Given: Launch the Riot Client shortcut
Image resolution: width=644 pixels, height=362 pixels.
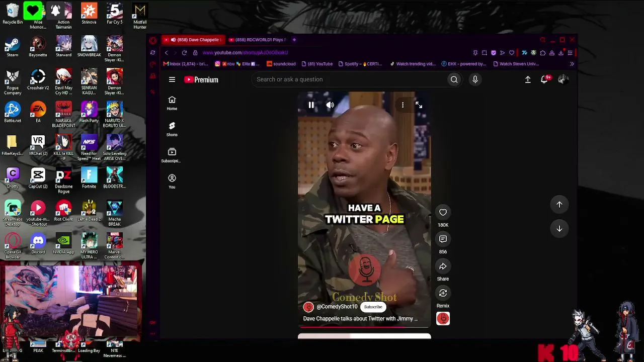Looking at the screenshot, I should click(x=63, y=211).
